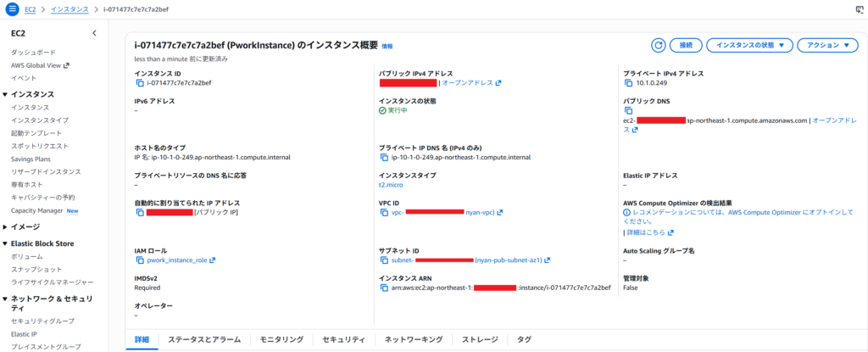Viewport: 868px width, 352px height.
Task: Expand the イメージ sidebar section
Action: [x=5, y=226]
